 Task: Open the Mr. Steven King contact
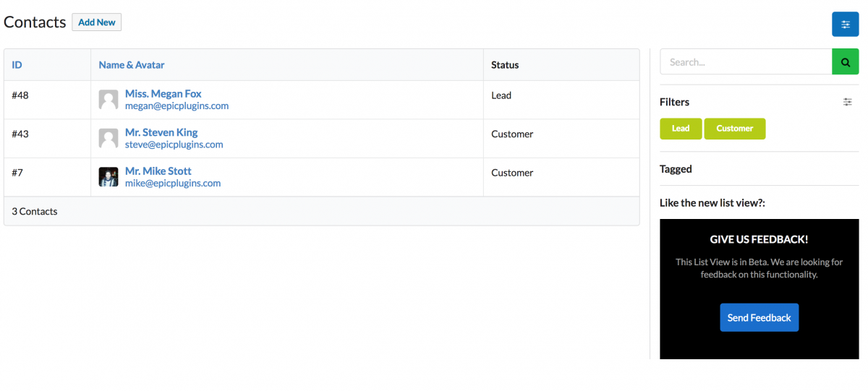point(161,132)
